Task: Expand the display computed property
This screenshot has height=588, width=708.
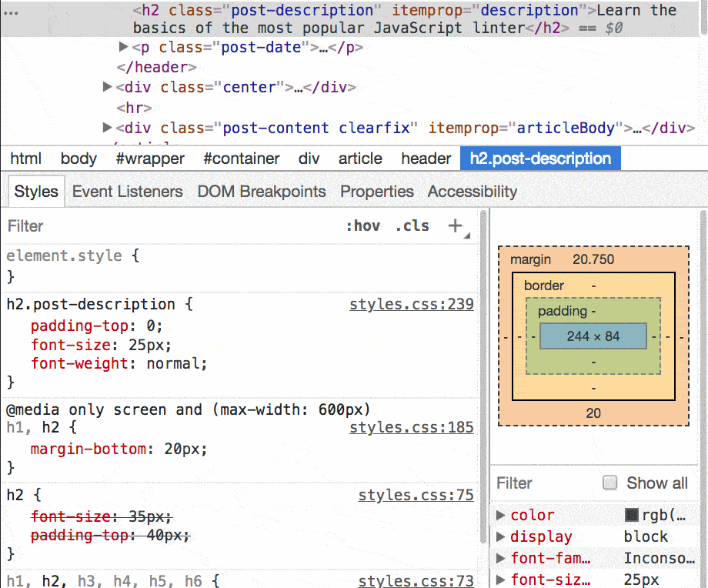Action: pyautogui.click(x=503, y=536)
